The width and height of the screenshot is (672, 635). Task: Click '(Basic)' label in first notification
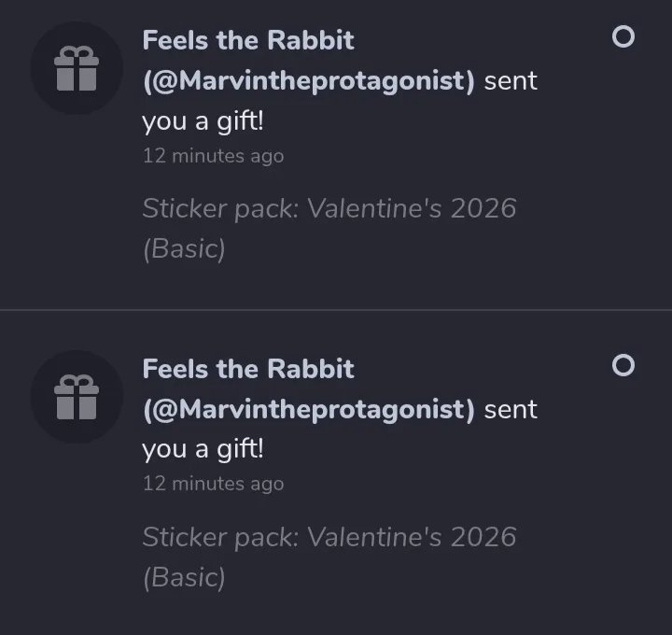pos(184,249)
